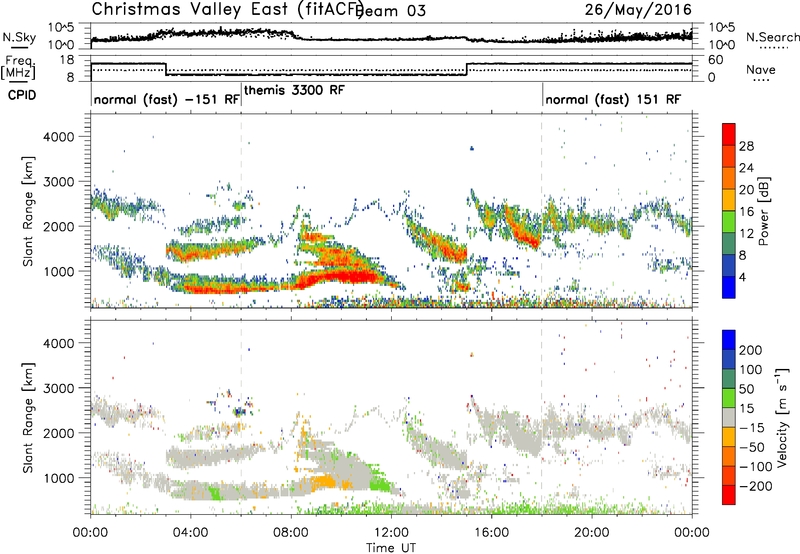The width and height of the screenshot is (800, 554).
Task: Pick the Power colorbar segment between 16 and 20
Action: click(729, 200)
